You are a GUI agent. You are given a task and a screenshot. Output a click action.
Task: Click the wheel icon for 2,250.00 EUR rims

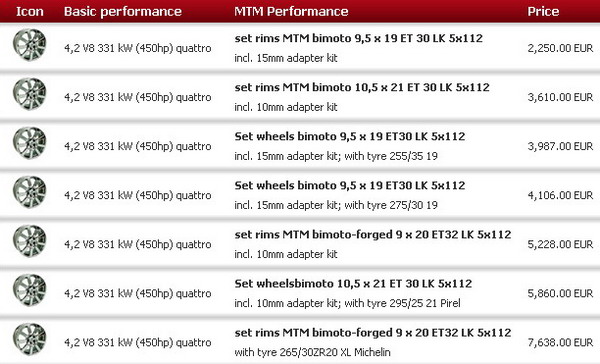(30, 45)
